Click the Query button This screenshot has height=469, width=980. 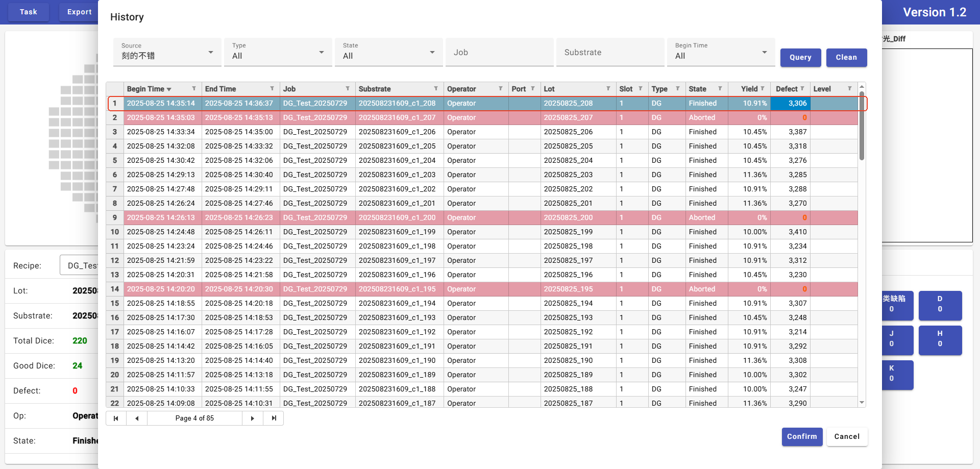800,58
